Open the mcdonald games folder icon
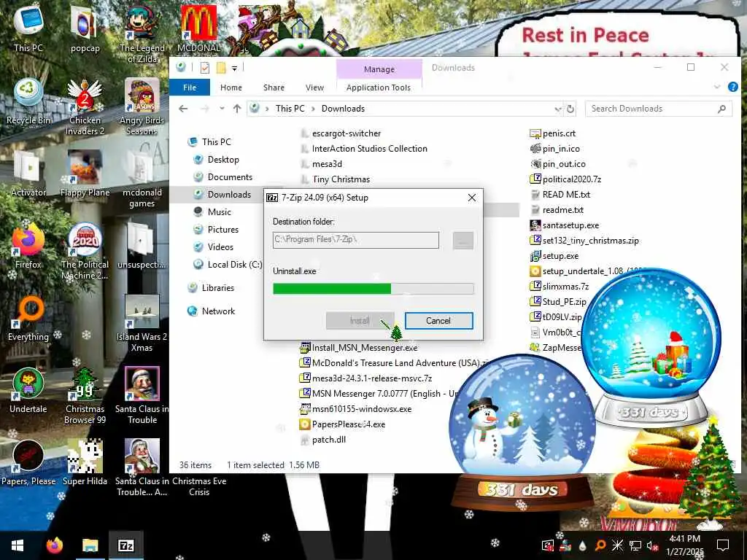747x560 pixels. [142, 179]
